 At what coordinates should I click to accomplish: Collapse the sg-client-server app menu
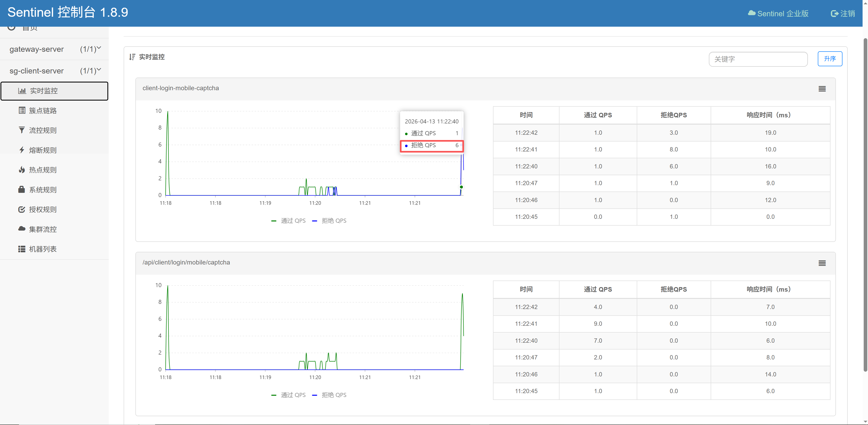click(54, 71)
